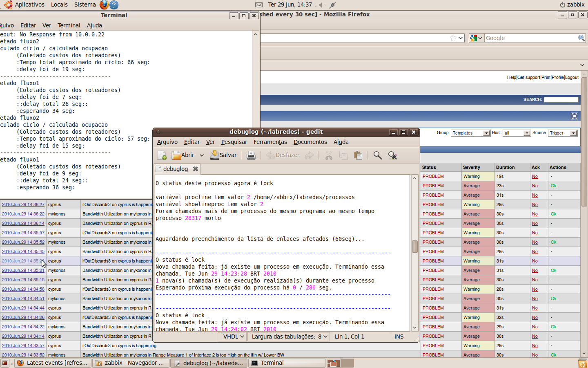
Task: Click the print icon in gedit toolbar
Action: (x=251, y=155)
